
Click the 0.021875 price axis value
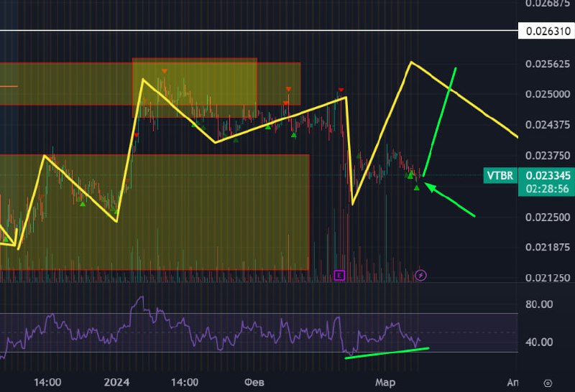pos(548,247)
